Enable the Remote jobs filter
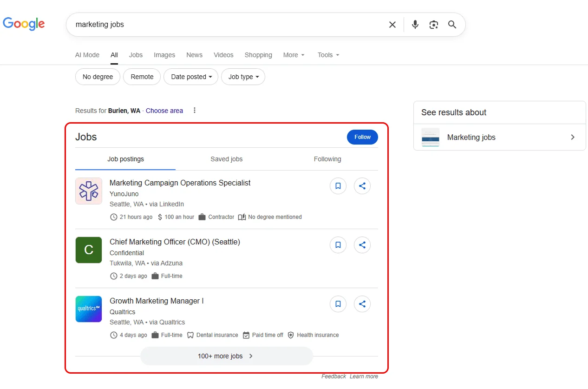Viewport: 588px width, 389px height. pos(142,76)
